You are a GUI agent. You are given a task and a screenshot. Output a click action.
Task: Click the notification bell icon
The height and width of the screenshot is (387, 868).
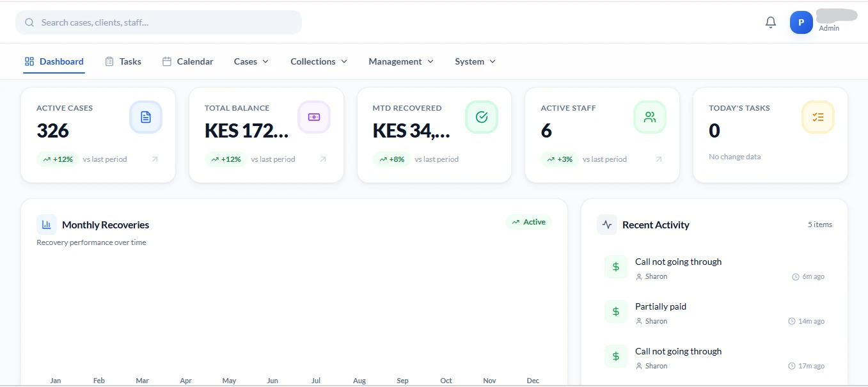coord(771,22)
